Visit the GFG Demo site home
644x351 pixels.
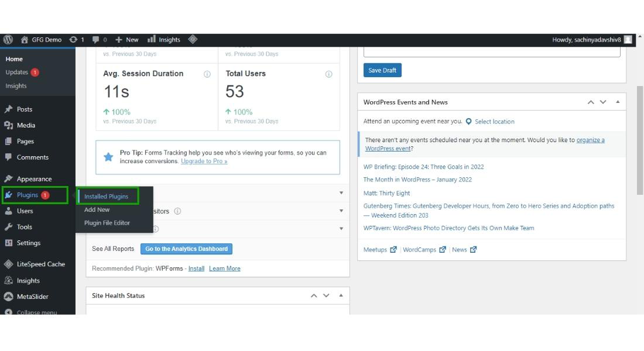(41, 39)
